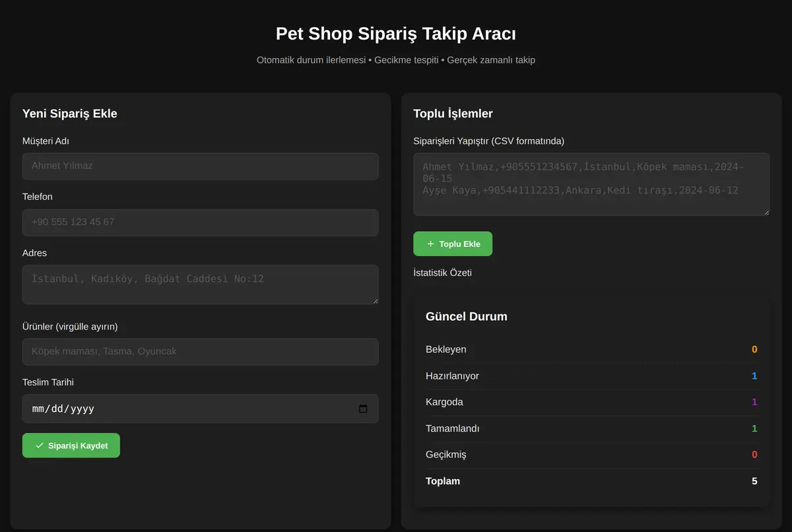Open the calendar picker in Teslim Tarihi field
Viewport: 792px width, 532px height.
point(363,409)
